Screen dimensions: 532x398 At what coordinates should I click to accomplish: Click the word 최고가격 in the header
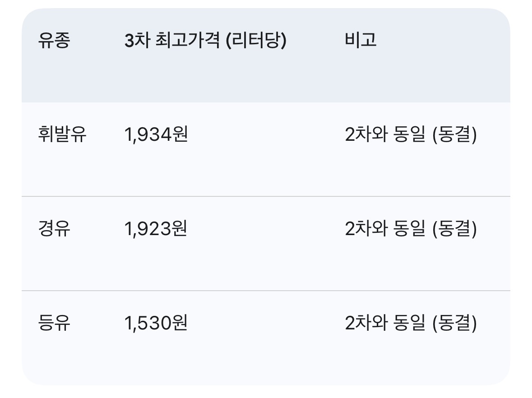coord(188,40)
